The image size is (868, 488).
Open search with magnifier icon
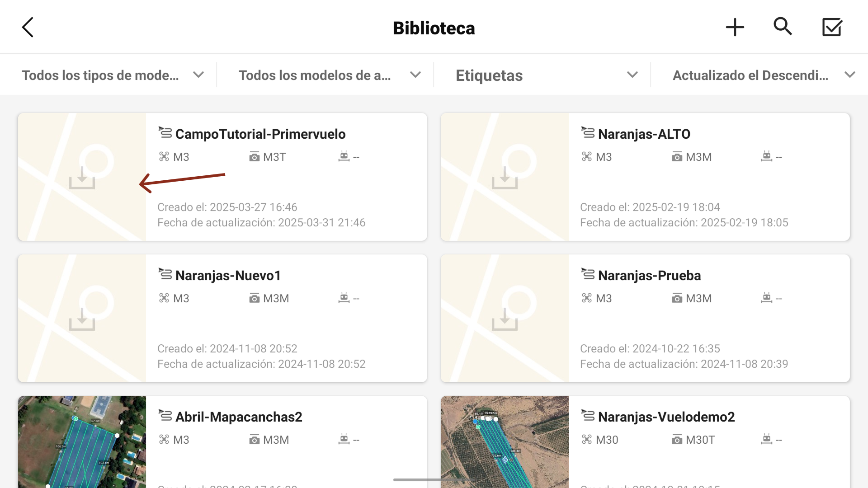coord(783,27)
